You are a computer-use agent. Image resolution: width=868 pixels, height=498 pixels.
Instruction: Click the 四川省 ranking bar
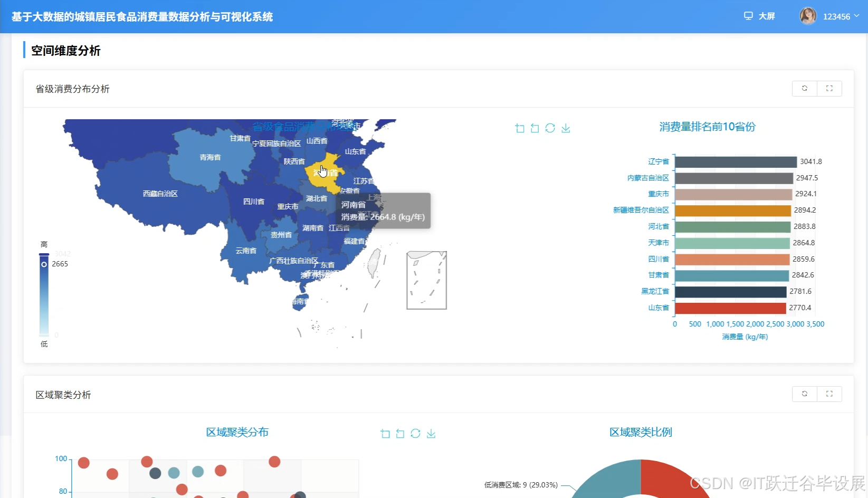732,259
